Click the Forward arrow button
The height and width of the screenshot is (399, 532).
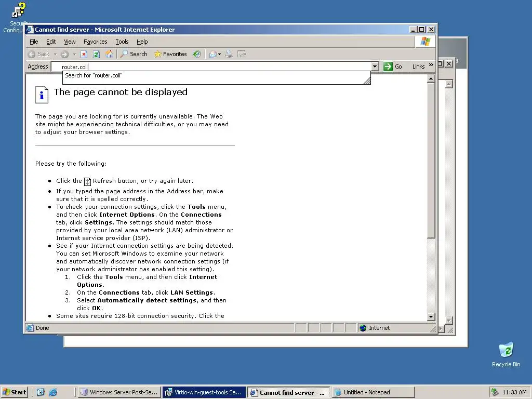(x=64, y=54)
